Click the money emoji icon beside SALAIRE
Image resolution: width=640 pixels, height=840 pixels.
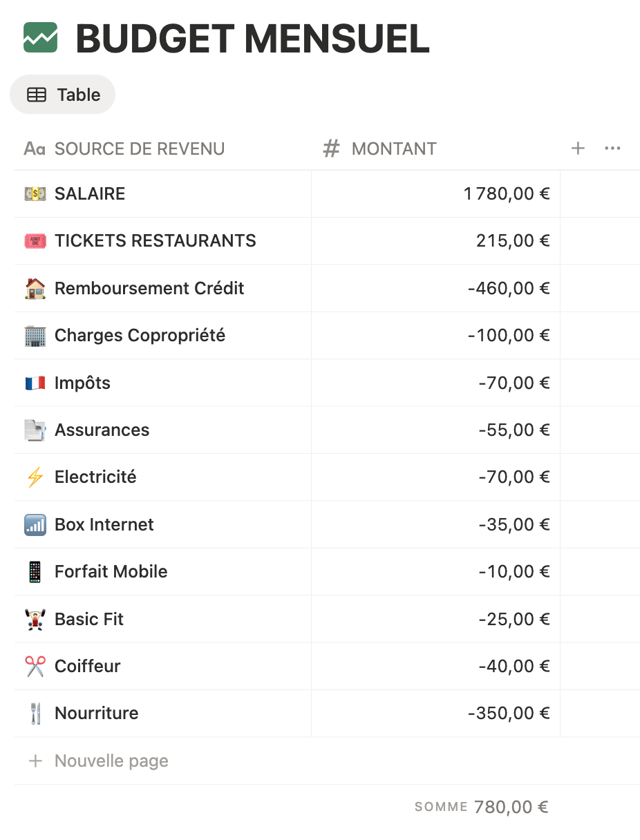click(x=35, y=194)
